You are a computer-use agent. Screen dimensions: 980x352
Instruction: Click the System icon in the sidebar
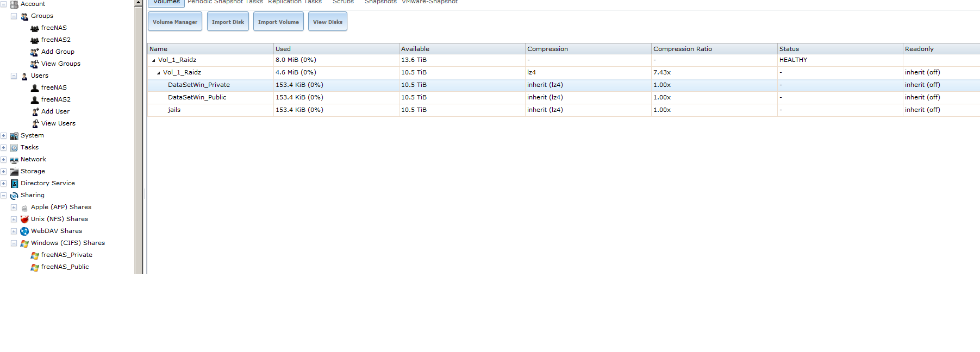tap(14, 136)
